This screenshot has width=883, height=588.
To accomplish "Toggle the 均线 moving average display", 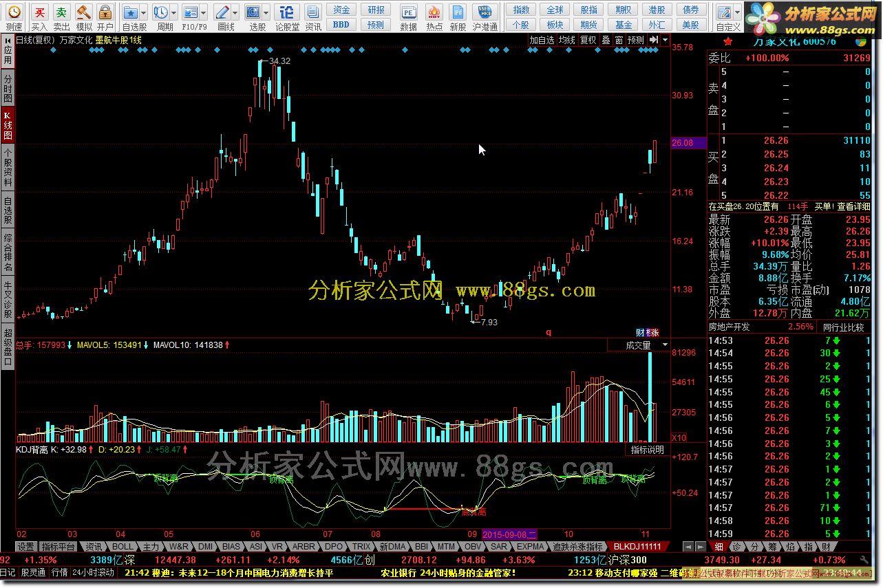I will 567,40.
